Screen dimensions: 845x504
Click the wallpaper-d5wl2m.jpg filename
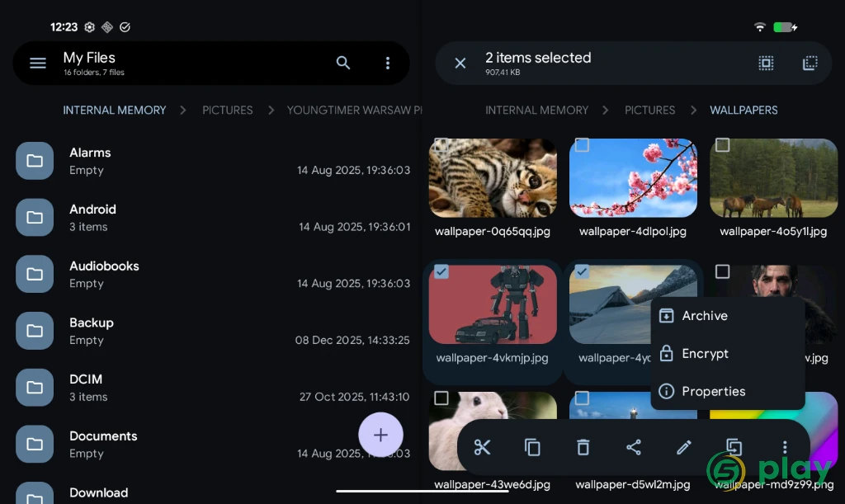click(x=633, y=484)
